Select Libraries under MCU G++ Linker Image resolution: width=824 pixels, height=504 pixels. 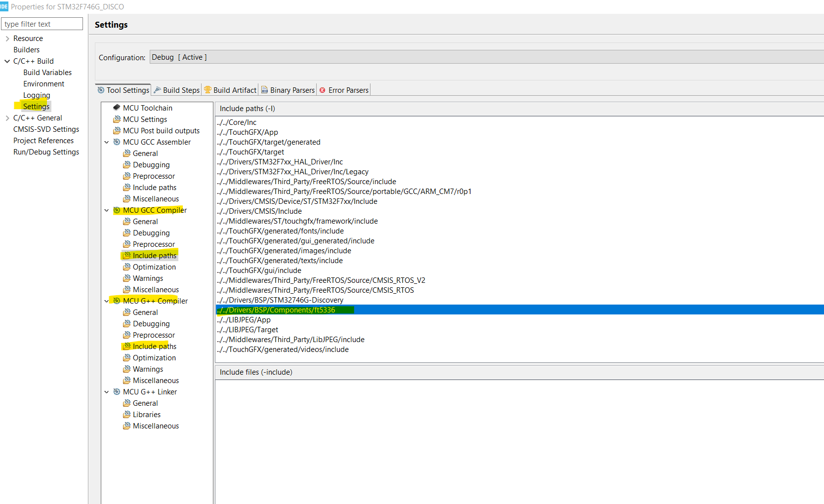(x=146, y=414)
